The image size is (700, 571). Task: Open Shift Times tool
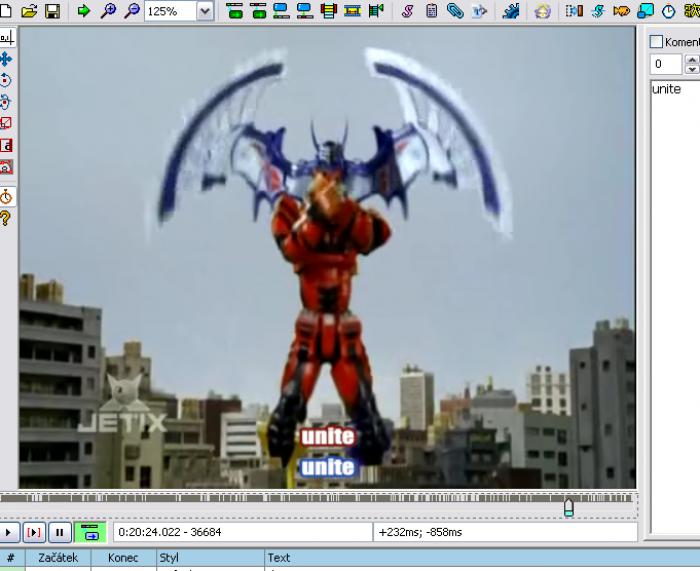click(x=574, y=10)
